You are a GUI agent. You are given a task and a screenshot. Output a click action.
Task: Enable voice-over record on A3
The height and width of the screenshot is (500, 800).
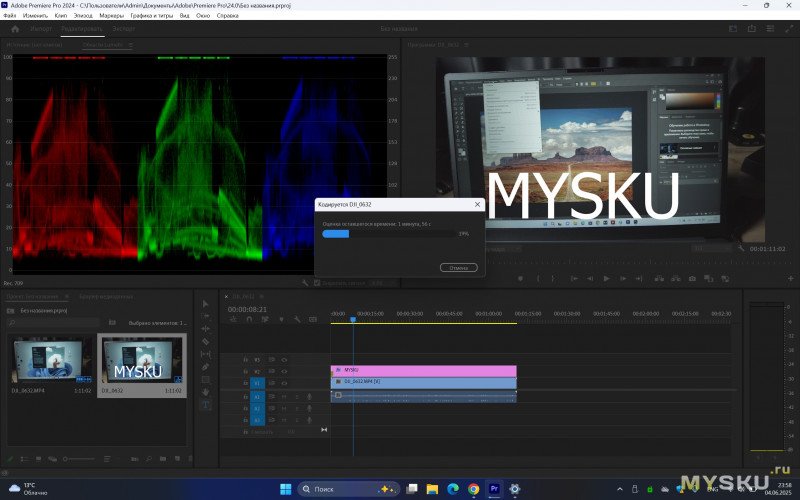coord(309,420)
